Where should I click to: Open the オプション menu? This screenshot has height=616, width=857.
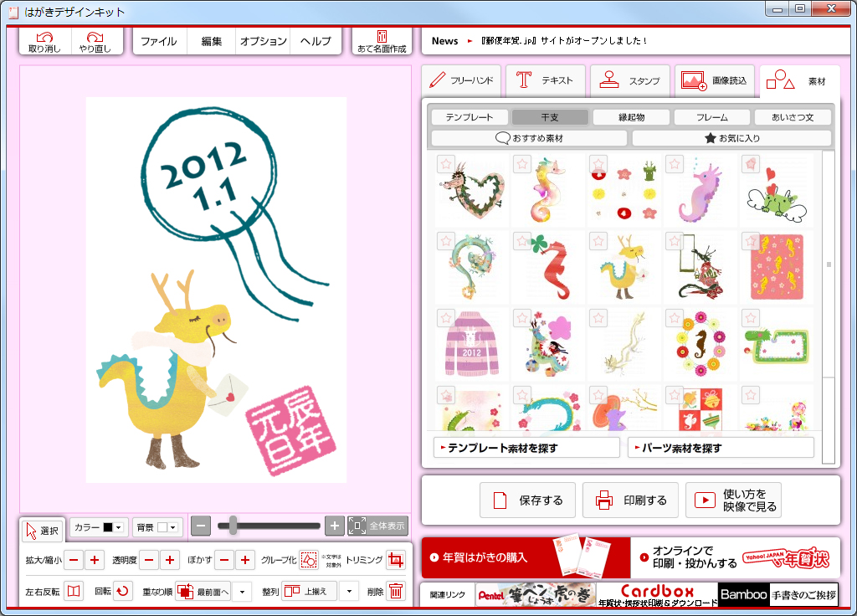(x=262, y=39)
